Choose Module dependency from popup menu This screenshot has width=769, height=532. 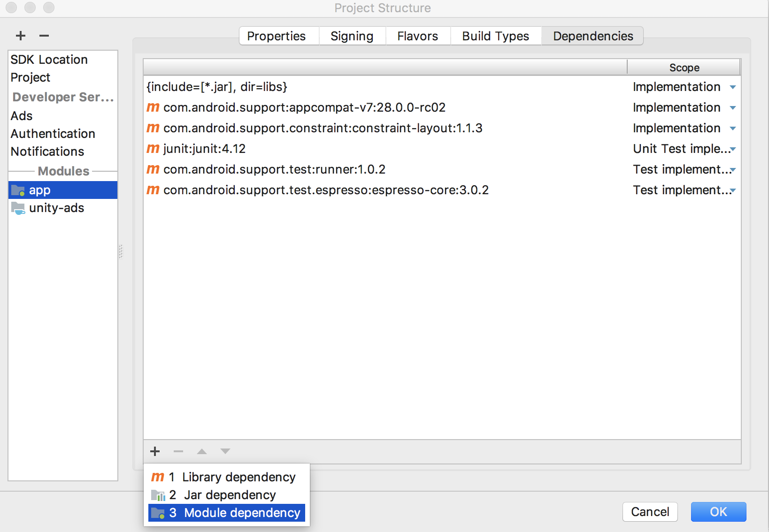227,513
